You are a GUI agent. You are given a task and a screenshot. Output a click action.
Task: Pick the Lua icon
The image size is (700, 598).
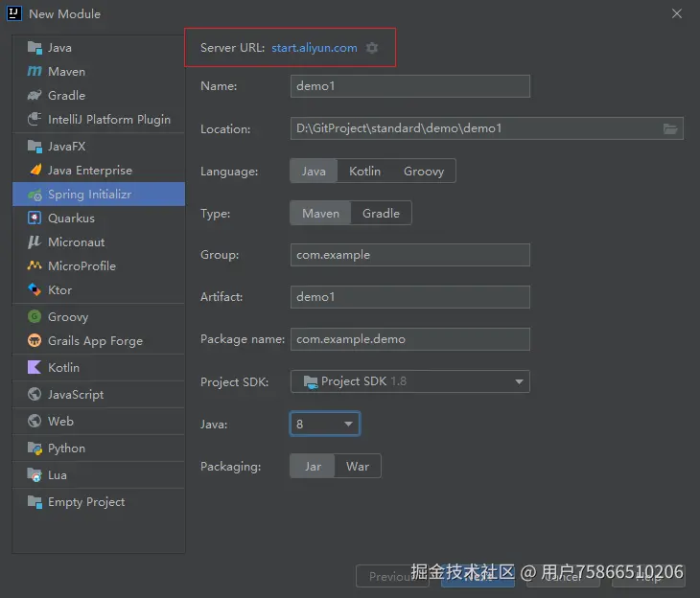(x=35, y=474)
